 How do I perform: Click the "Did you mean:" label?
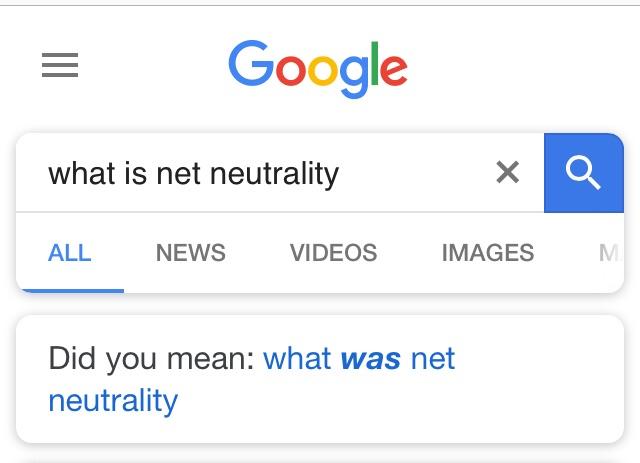coord(151,359)
